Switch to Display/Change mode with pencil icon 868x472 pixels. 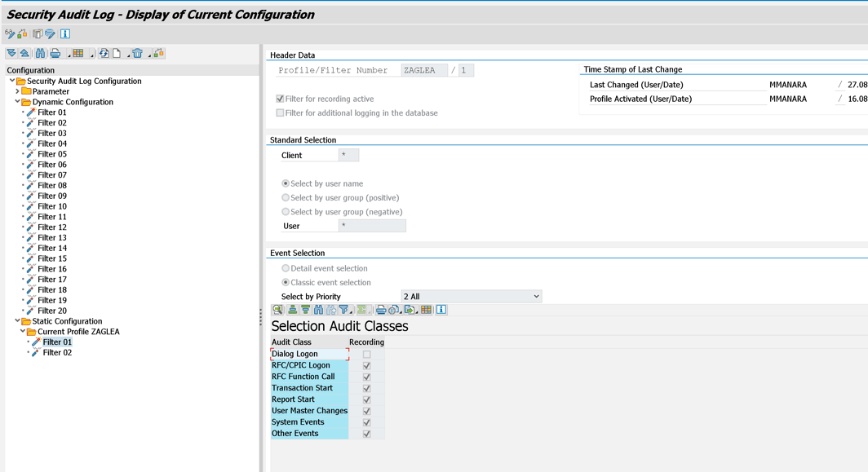(x=10, y=33)
